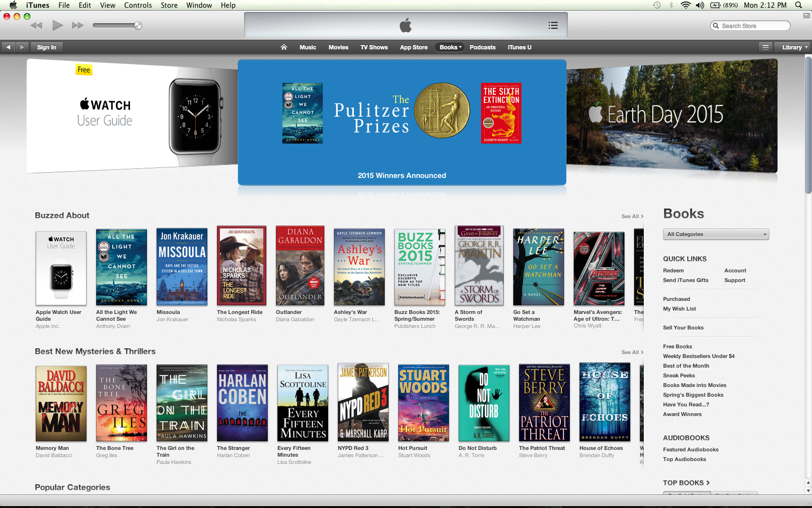Image resolution: width=812 pixels, height=508 pixels.
Task: Toggle the fullscreen button in title bar
Action: coord(806,15)
